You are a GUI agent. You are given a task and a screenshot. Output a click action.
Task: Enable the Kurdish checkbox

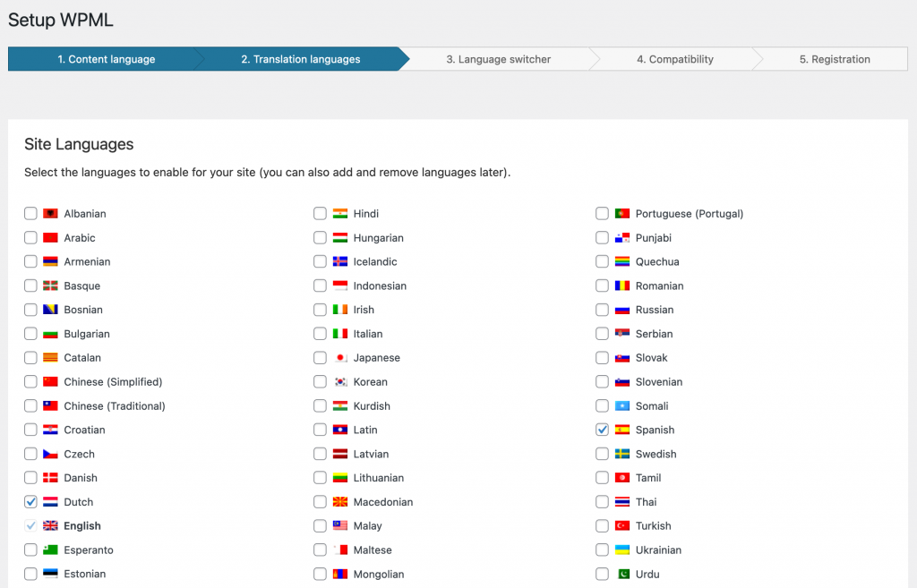coord(320,405)
